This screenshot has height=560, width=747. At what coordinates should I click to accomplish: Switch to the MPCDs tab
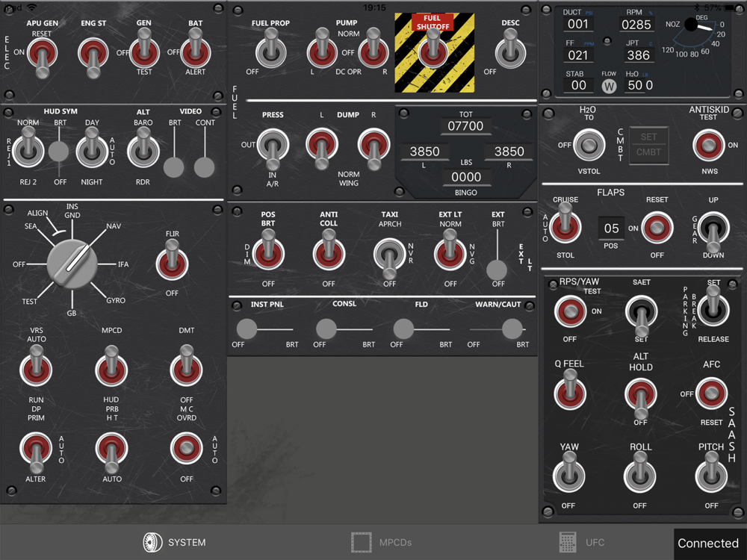click(382, 542)
